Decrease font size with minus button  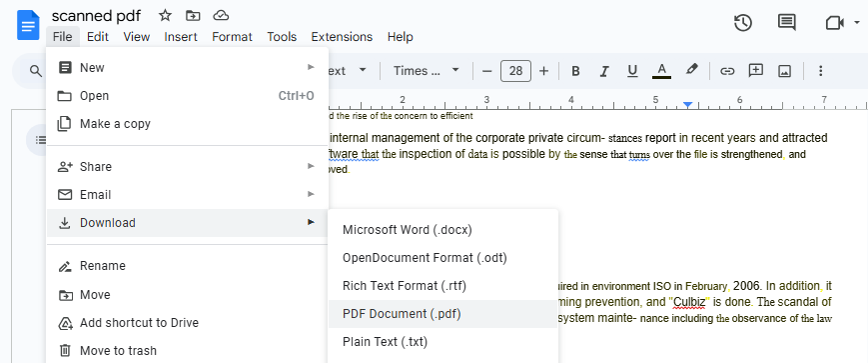[x=487, y=71]
